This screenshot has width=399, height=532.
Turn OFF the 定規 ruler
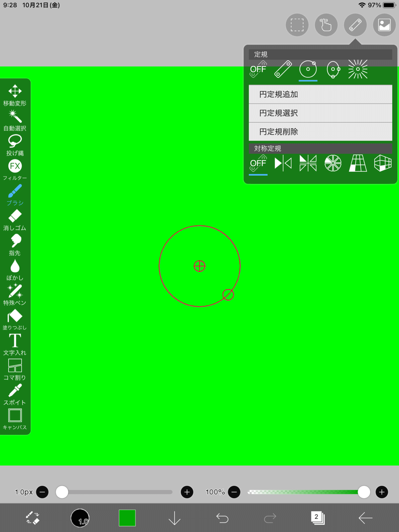coord(258,69)
